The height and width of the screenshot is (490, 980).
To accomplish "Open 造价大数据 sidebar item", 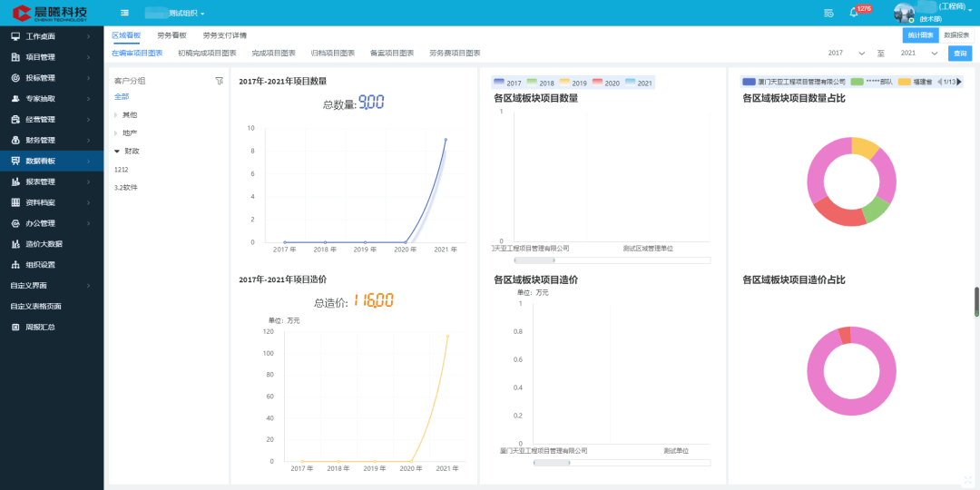I will (x=52, y=244).
